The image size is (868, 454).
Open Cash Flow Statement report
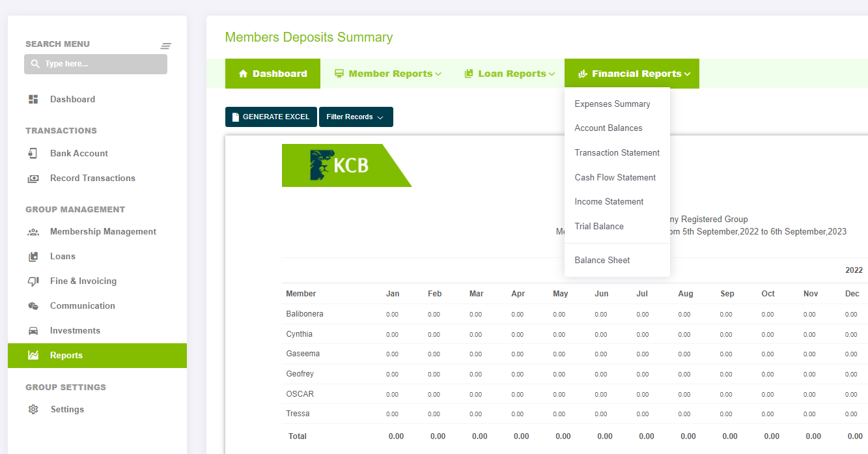615,177
